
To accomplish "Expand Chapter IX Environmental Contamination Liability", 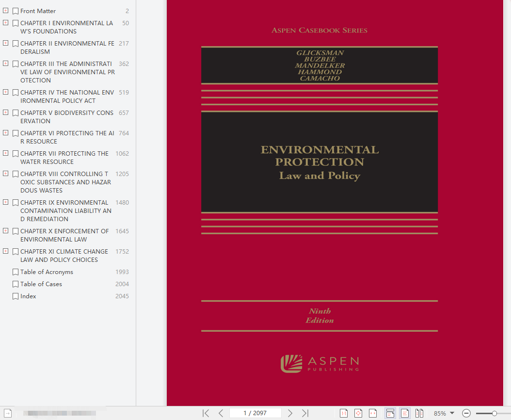I will 5,202.
